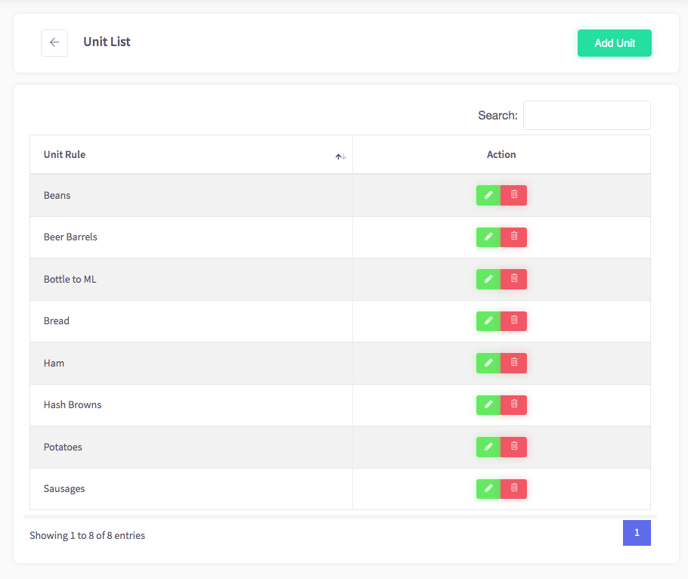Delete the Hash Browns unit
Viewport: 688px width, 579px height.
click(x=514, y=405)
